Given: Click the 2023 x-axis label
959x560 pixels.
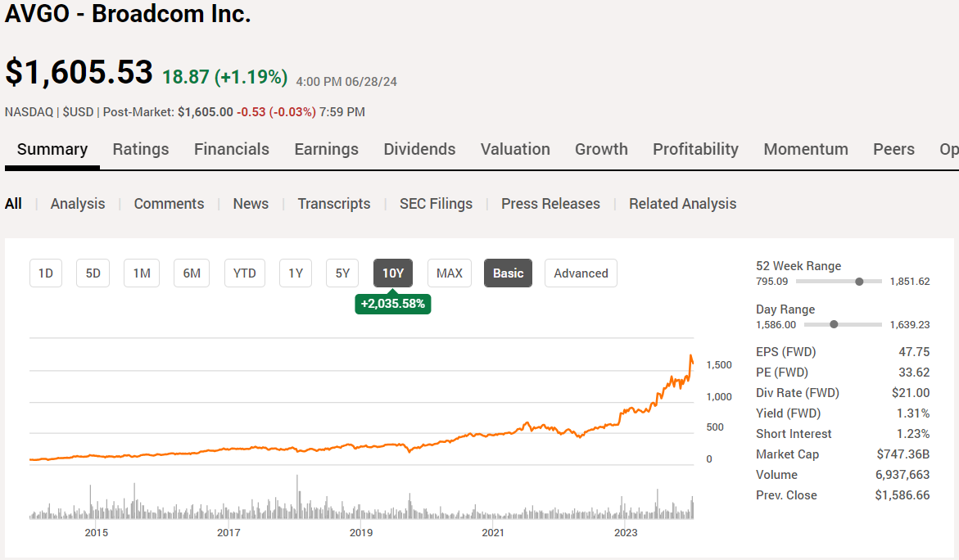Looking at the screenshot, I should pyautogui.click(x=626, y=533).
